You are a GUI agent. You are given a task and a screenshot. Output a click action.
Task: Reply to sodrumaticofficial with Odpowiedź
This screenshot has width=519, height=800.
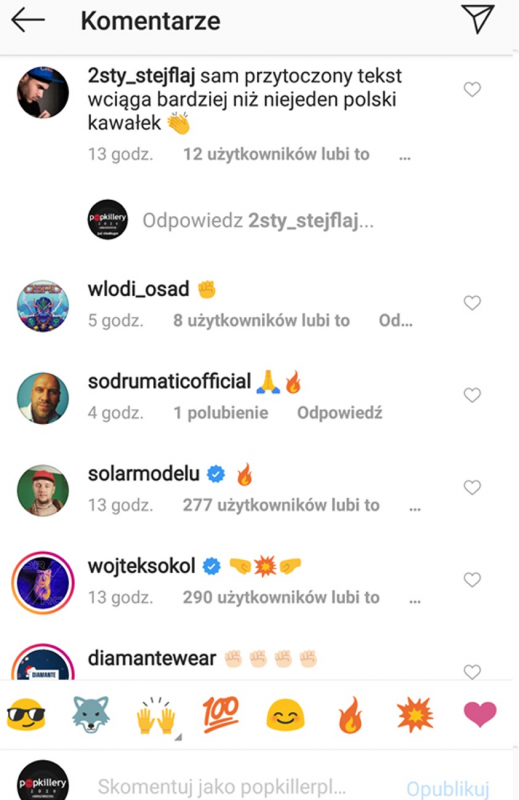click(x=340, y=413)
